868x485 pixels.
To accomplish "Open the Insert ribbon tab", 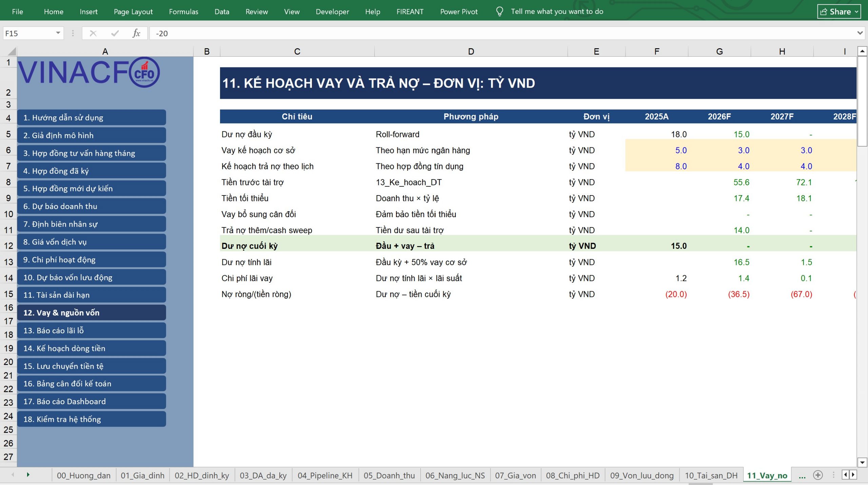I will click(88, 12).
